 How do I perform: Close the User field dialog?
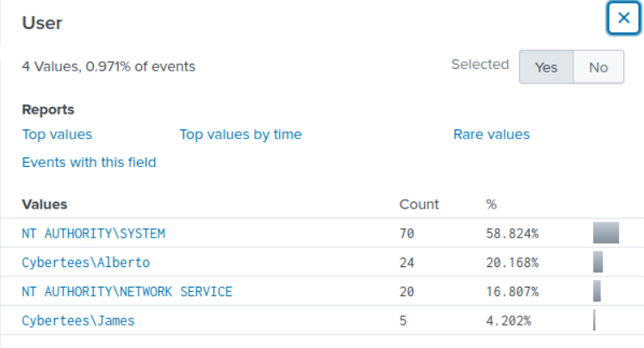click(623, 18)
